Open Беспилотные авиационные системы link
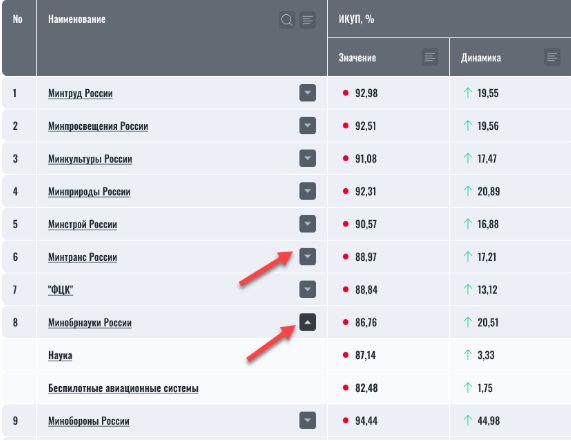The width and height of the screenshot is (571, 441). [x=123, y=388]
